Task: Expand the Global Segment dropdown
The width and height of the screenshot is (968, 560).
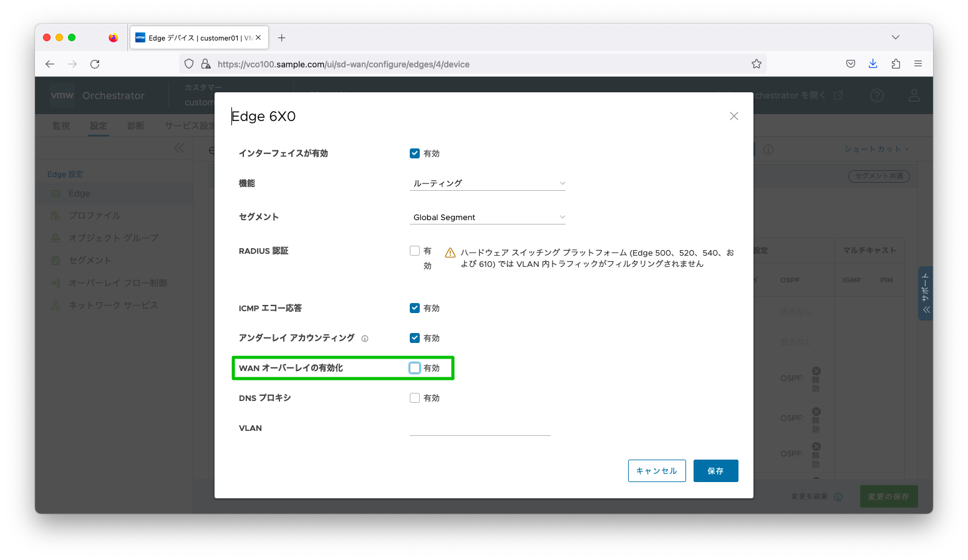Action: point(487,217)
